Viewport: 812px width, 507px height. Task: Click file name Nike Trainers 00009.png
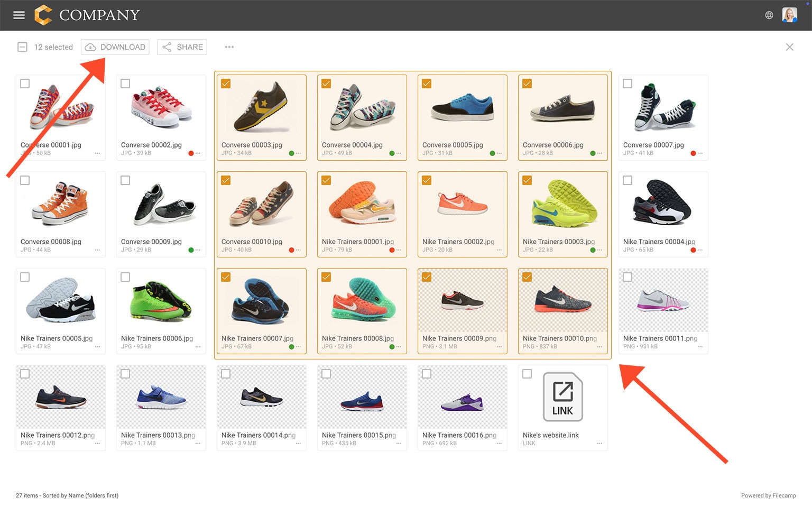[x=459, y=338]
